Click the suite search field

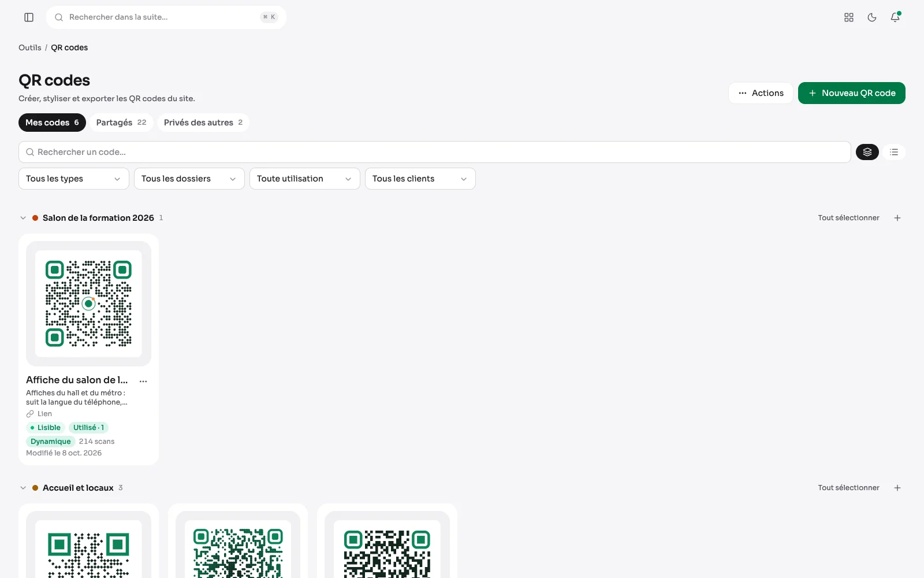[166, 17]
